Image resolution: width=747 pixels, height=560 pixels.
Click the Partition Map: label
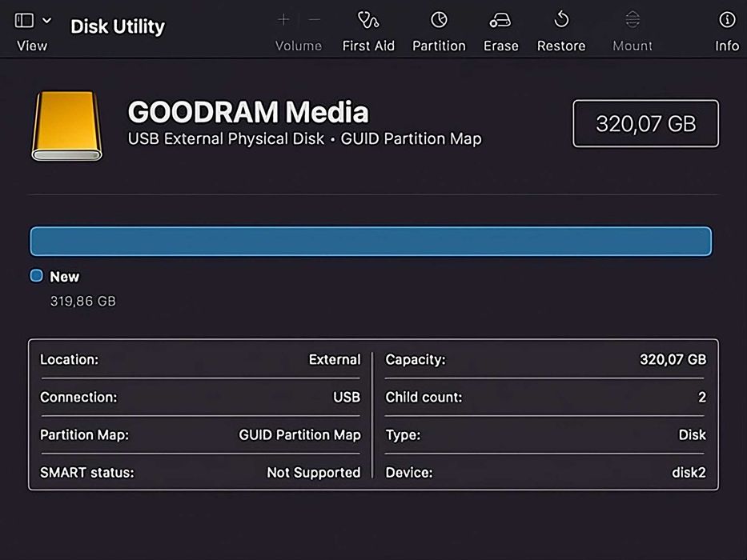pos(84,434)
